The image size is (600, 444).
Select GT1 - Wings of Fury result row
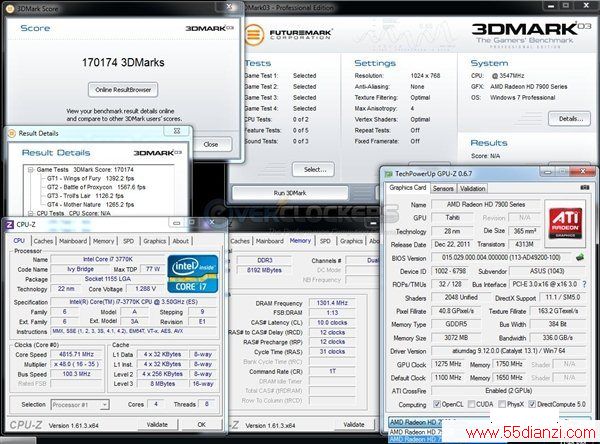[x=90, y=178]
